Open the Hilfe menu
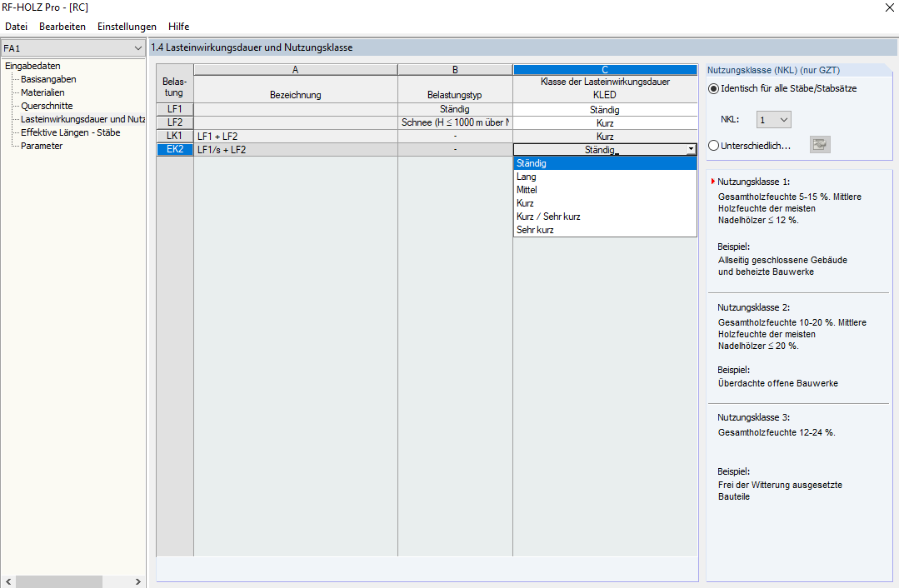The image size is (899, 588). 178,27
